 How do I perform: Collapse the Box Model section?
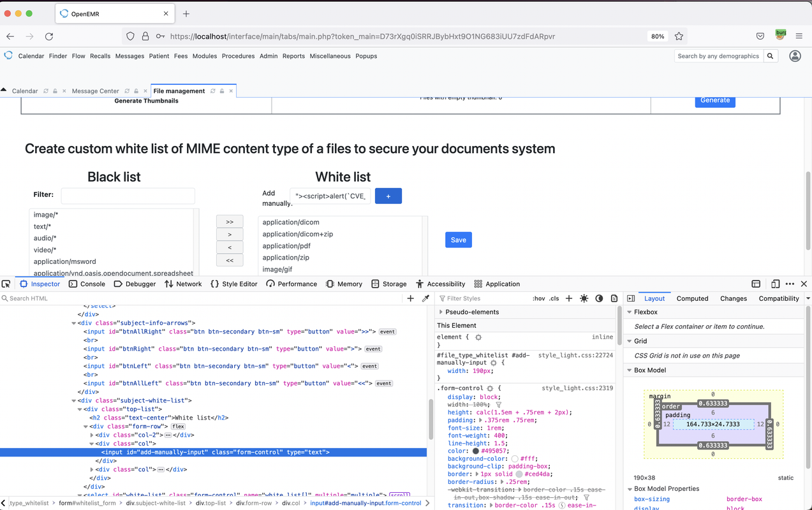click(x=629, y=370)
